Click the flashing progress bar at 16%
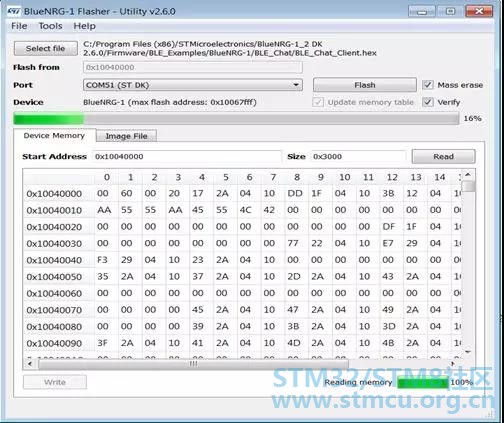This screenshot has height=423, width=504. (x=236, y=118)
